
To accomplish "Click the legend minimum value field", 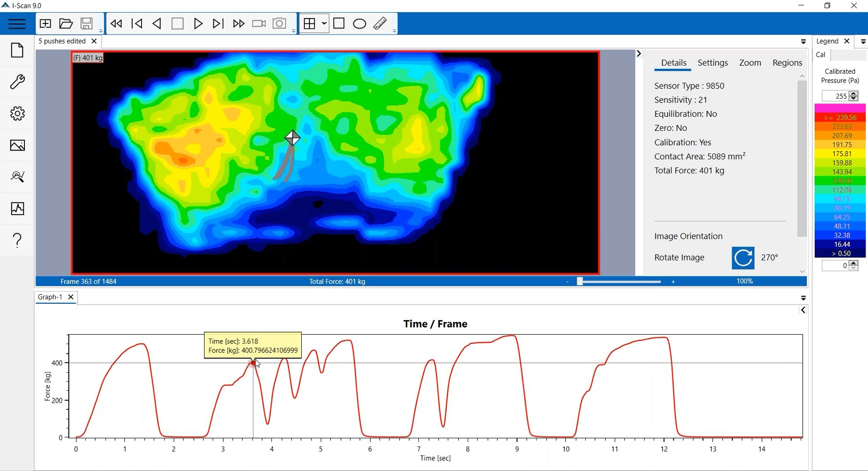I will coord(835,266).
